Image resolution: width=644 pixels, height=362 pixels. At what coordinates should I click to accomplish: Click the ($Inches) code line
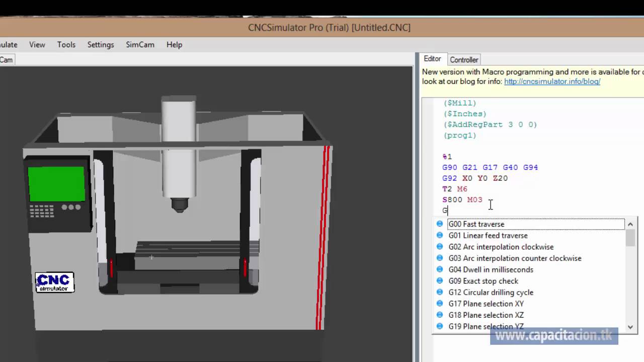[464, 114]
